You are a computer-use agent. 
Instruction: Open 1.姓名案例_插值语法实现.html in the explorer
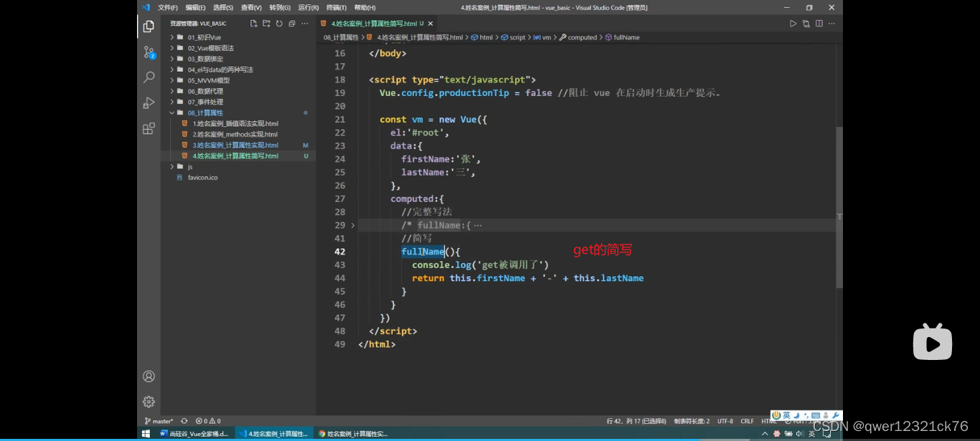pyautogui.click(x=235, y=123)
